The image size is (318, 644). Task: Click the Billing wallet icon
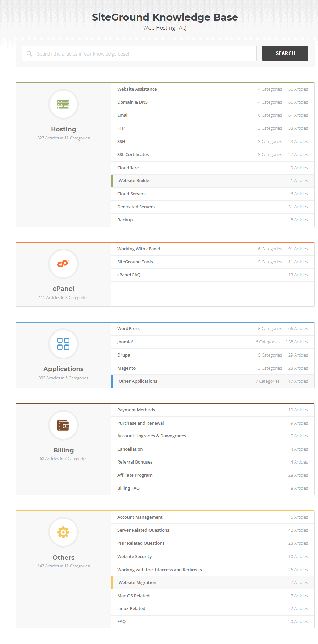(x=63, y=425)
